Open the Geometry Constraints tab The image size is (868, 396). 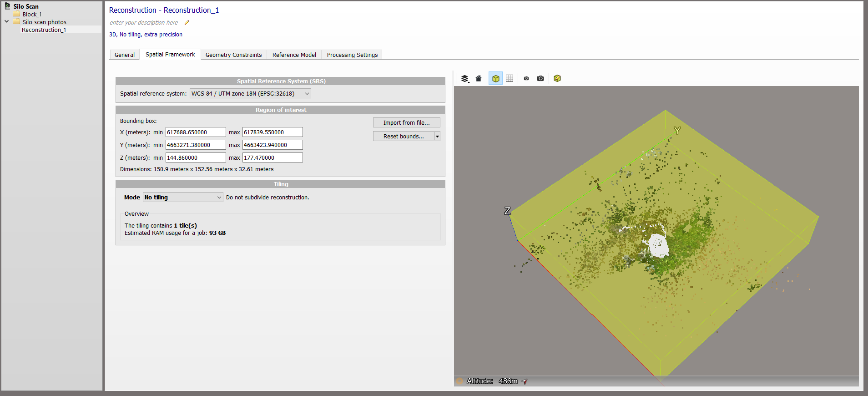pyautogui.click(x=234, y=55)
